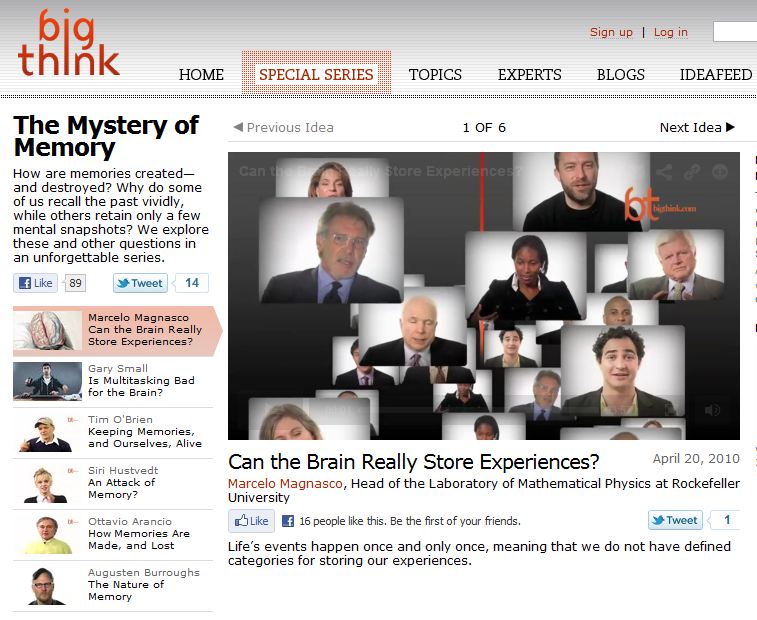Click the Log in link
757x620 pixels.
click(x=671, y=32)
